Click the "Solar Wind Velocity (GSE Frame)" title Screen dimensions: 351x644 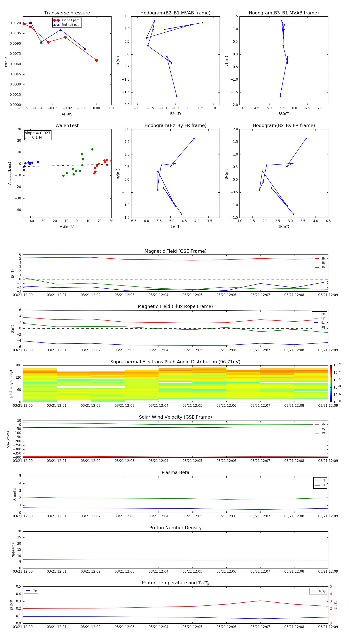[x=175, y=417]
